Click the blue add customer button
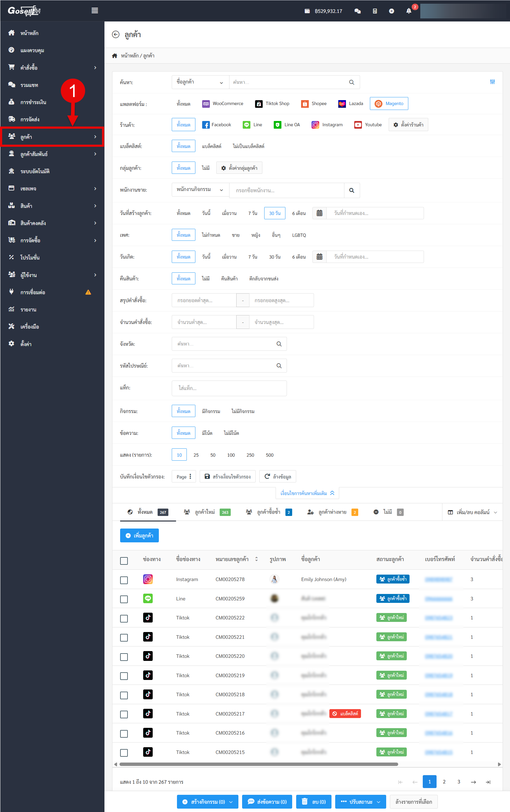The width and height of the screenshot is (510, 812). tap(139, 536)
